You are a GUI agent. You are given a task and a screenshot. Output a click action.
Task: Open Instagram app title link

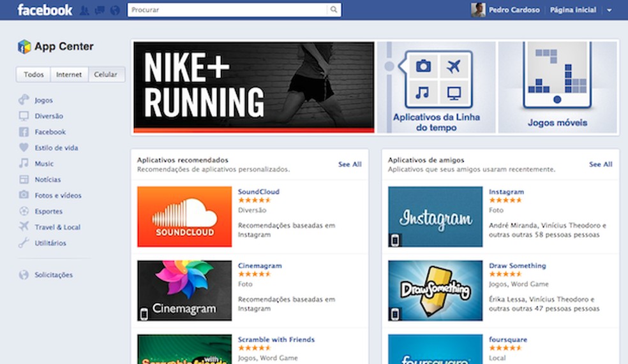tap(506, 192)
